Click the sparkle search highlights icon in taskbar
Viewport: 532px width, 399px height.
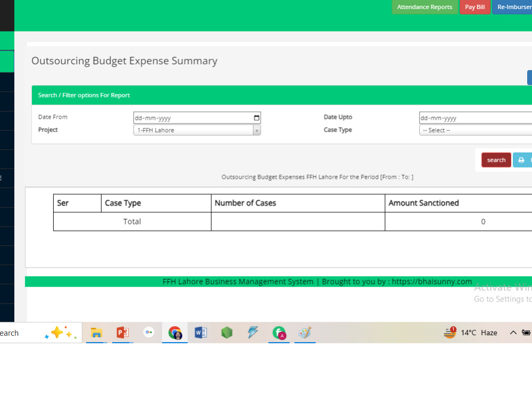click(61, 332)
